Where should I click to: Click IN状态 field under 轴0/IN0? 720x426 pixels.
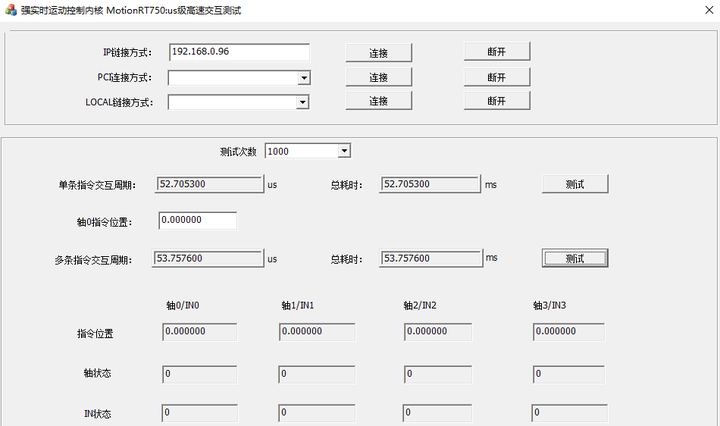[200, 413]
